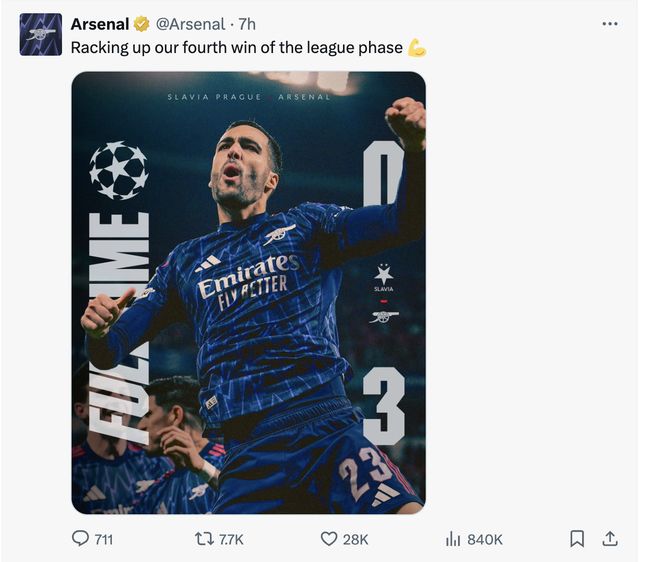Click the Arsenal display name
Viewport: 650px width, 562px height.
[x=100, y=24]
